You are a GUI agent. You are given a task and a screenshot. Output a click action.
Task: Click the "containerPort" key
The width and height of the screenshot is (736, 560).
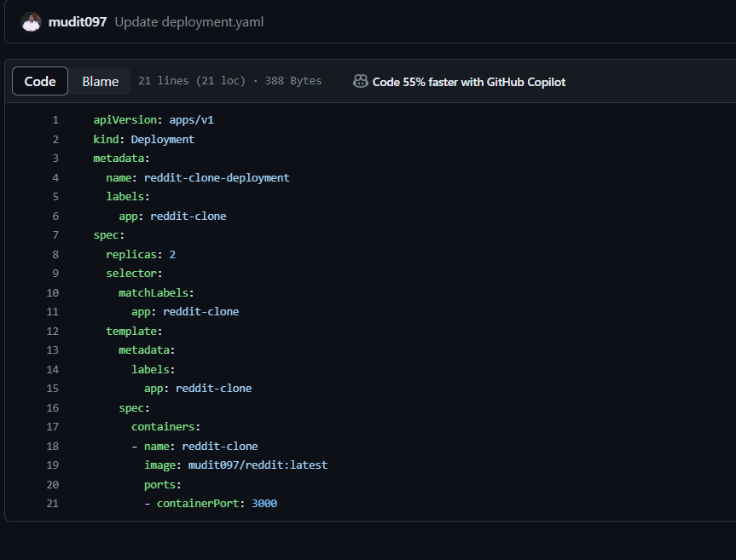tap(198, 504)
